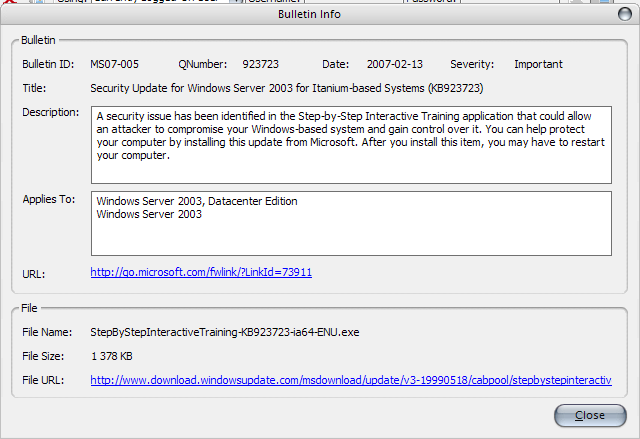
Task: Click the Bulletin Info window title
Action: 309,14
